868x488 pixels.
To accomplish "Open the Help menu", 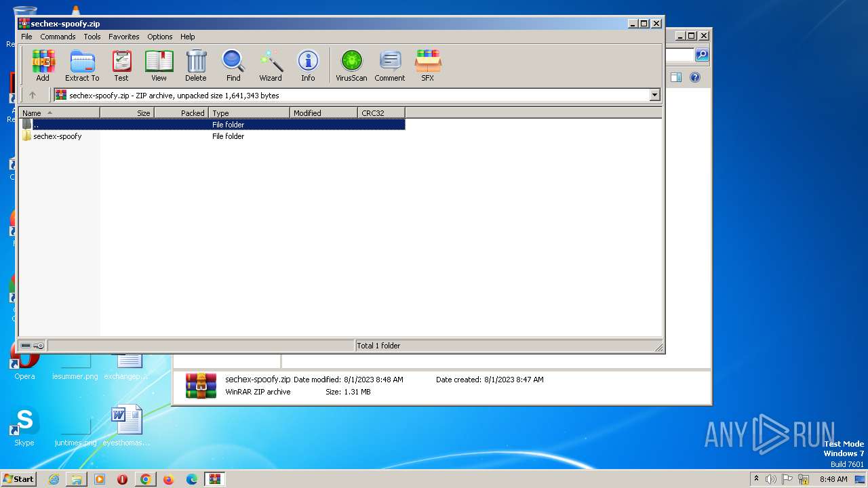I will (188, 37).
